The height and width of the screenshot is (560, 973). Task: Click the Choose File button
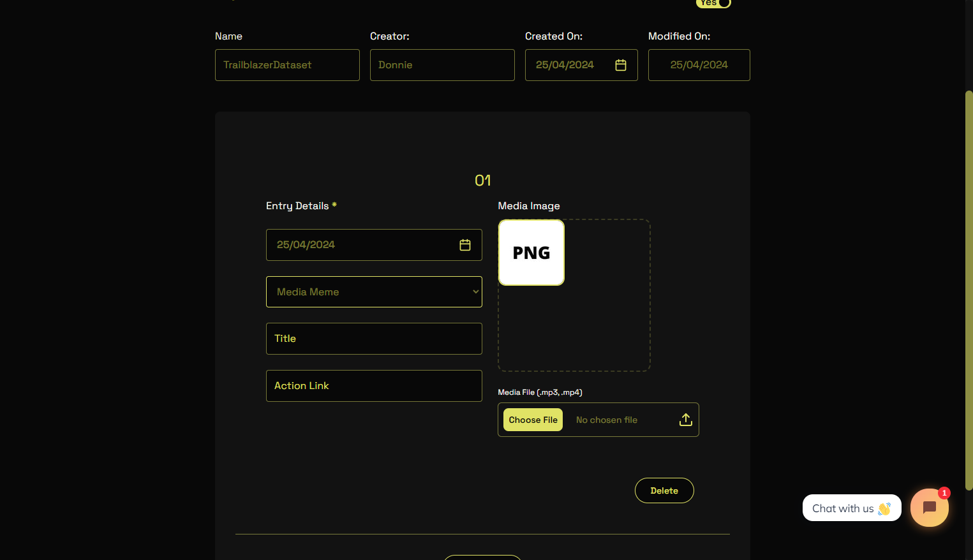533,420
